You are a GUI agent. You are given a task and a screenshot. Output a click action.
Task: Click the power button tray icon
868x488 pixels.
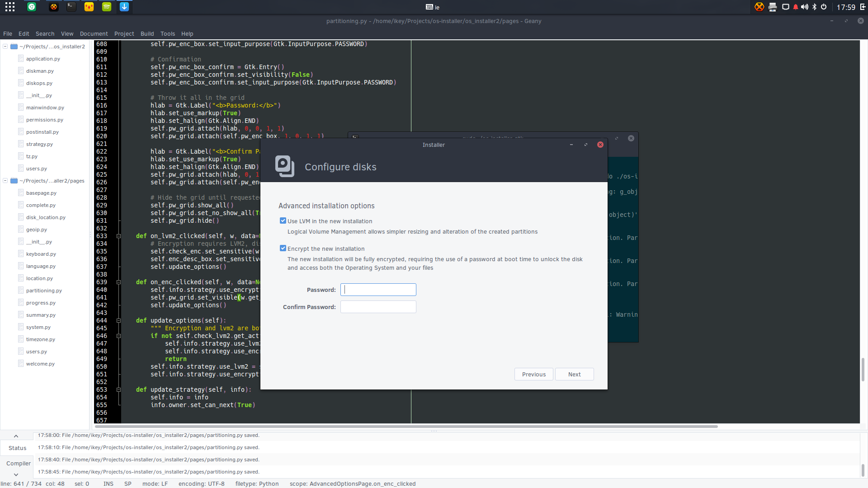pos(824,7)
